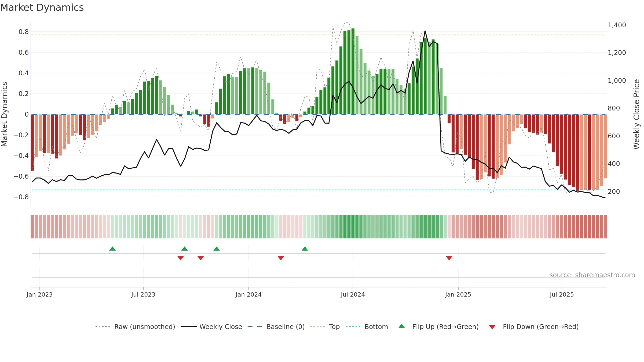The image size is (644, 362).
Task: Click the Market Dynamics chart title
Action: coord(42,8)
